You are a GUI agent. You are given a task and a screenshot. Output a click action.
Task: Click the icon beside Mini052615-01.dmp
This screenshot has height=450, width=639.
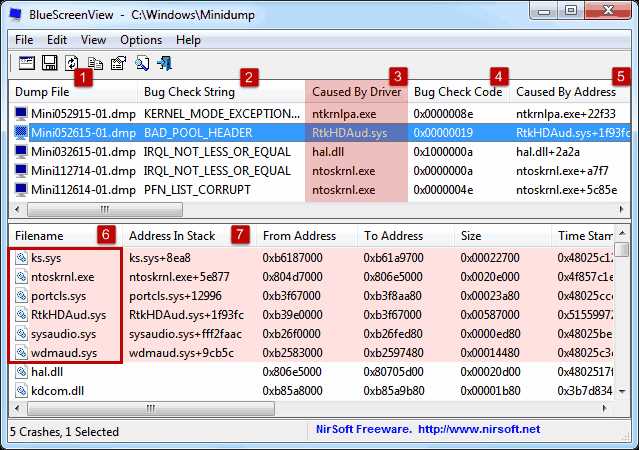coord(21,132)
